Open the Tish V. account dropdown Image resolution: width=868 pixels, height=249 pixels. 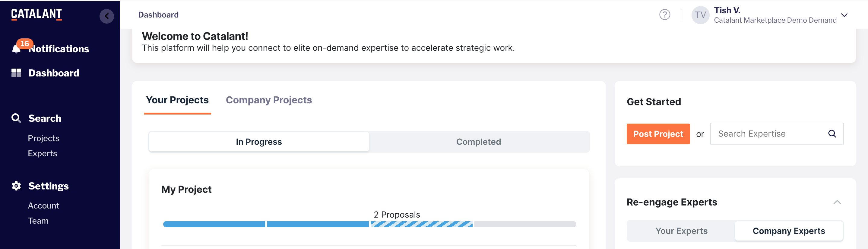[x=844, y=15]
